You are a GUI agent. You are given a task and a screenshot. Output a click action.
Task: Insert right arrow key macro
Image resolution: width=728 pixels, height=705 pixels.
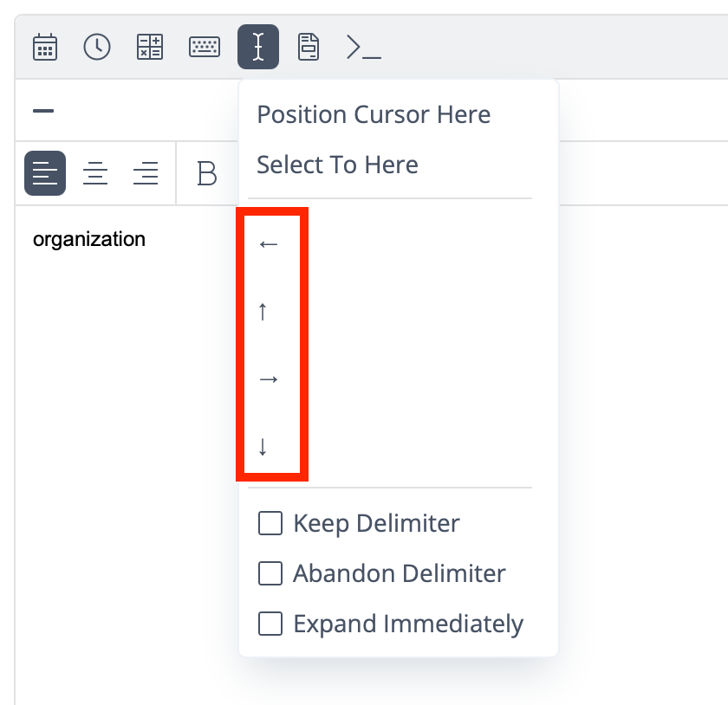269,379
